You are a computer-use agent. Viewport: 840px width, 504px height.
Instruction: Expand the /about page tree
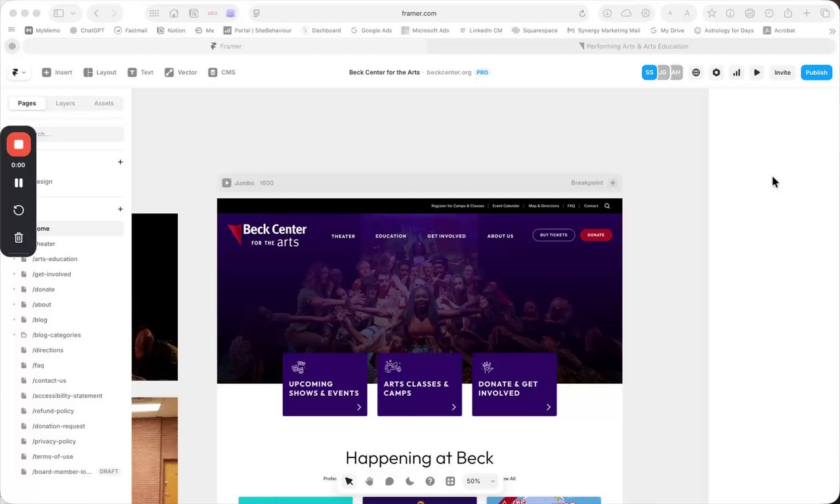14,304
